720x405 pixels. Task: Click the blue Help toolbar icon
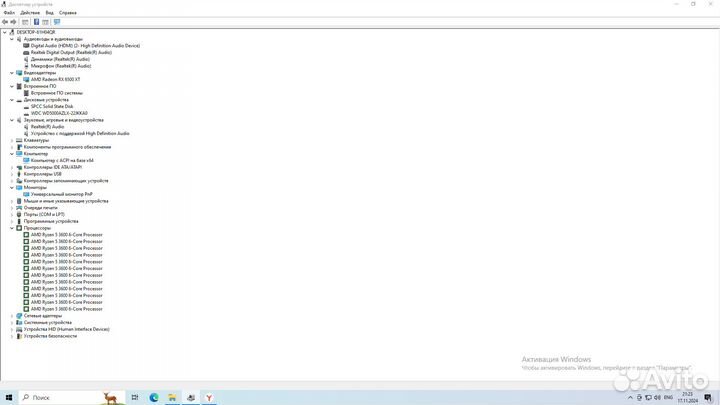coord(36,21)
